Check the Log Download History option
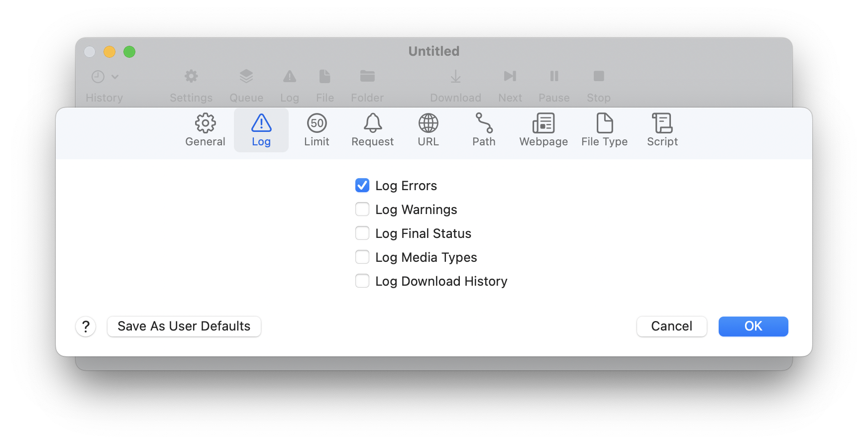 point(362,281)
